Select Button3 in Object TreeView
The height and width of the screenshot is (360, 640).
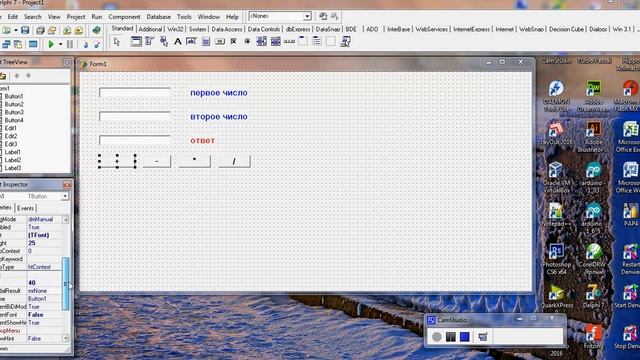pos(14,112)
